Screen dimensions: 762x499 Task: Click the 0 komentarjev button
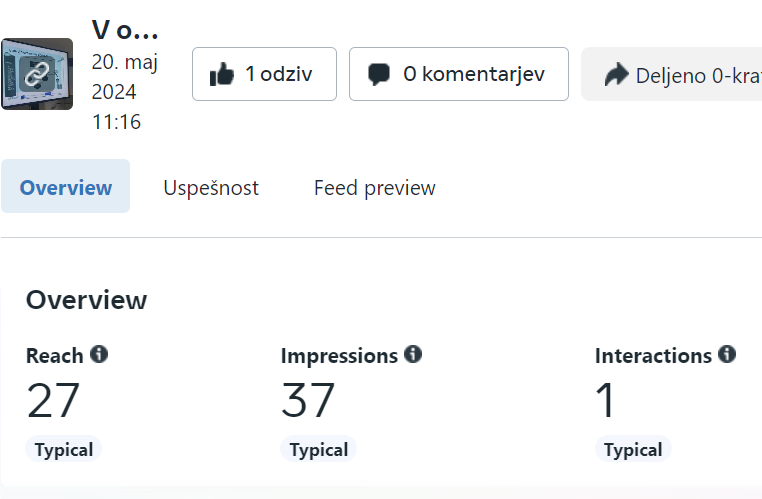tap(459, 74)
